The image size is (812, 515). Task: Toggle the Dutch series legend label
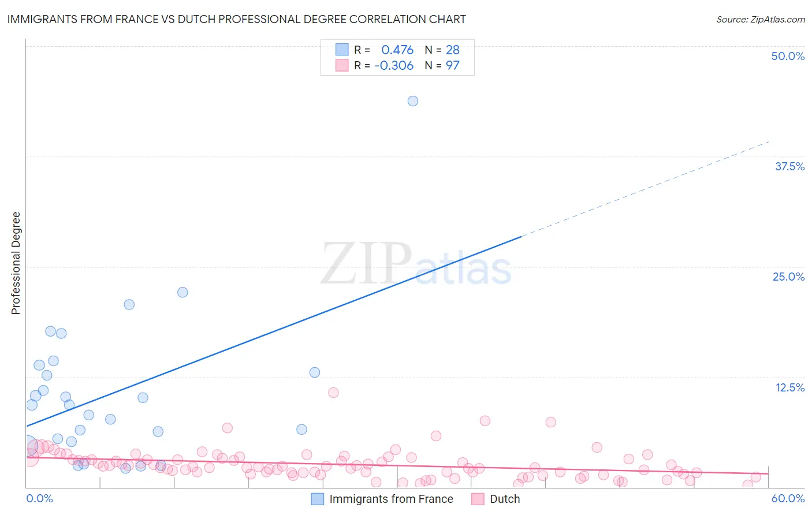click(505, 499)
